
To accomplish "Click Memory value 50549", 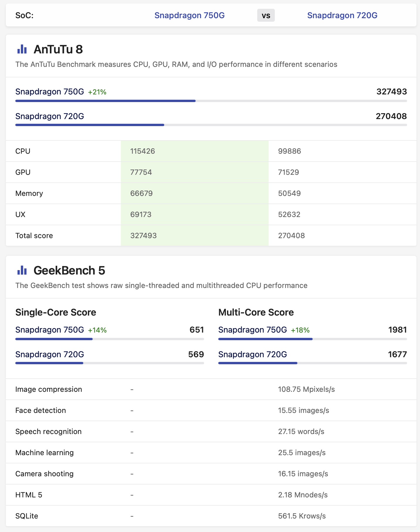I will pos(289,194).
